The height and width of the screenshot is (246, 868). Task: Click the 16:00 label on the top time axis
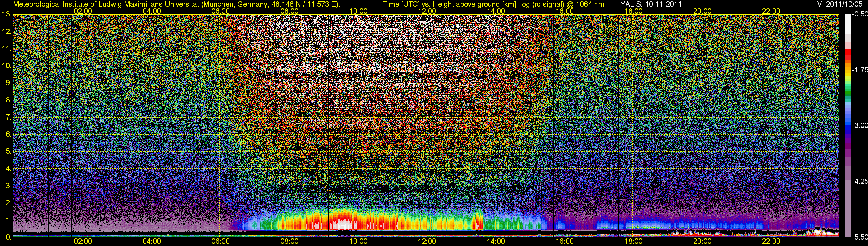(565, 11)
